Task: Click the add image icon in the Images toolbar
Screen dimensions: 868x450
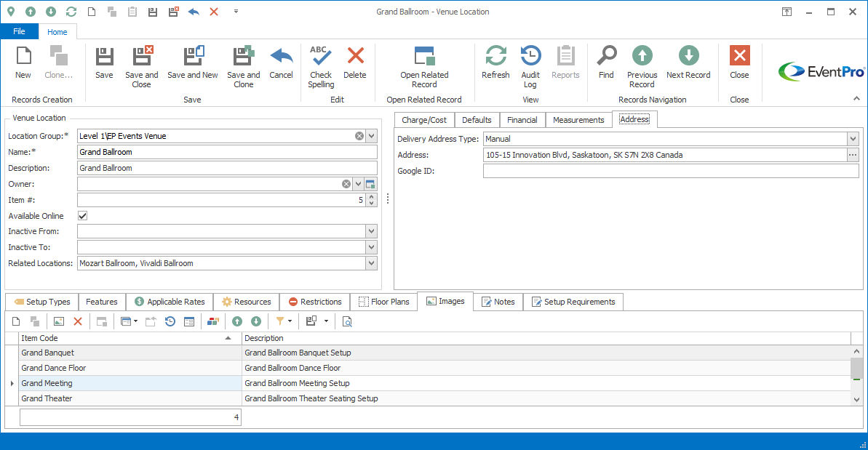Action: [x=59, y=322]
